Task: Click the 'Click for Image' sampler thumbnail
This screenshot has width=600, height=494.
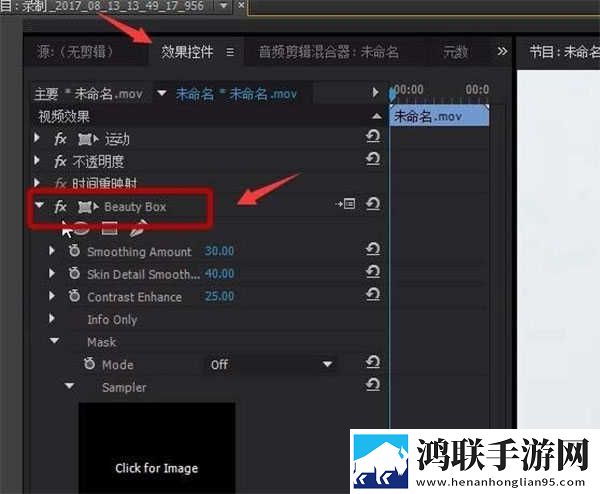Action: 157,448
